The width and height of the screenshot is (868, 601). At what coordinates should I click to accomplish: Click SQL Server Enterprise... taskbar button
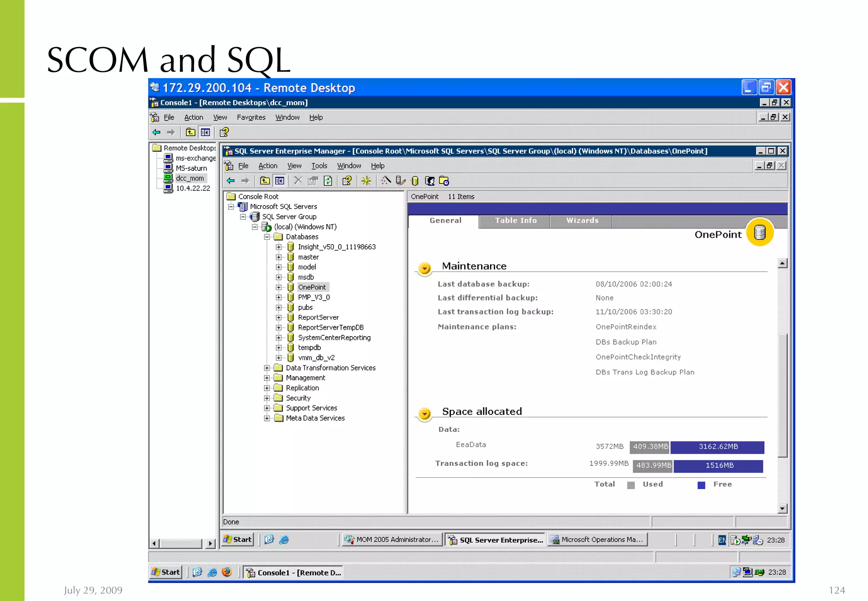[495, 540]
